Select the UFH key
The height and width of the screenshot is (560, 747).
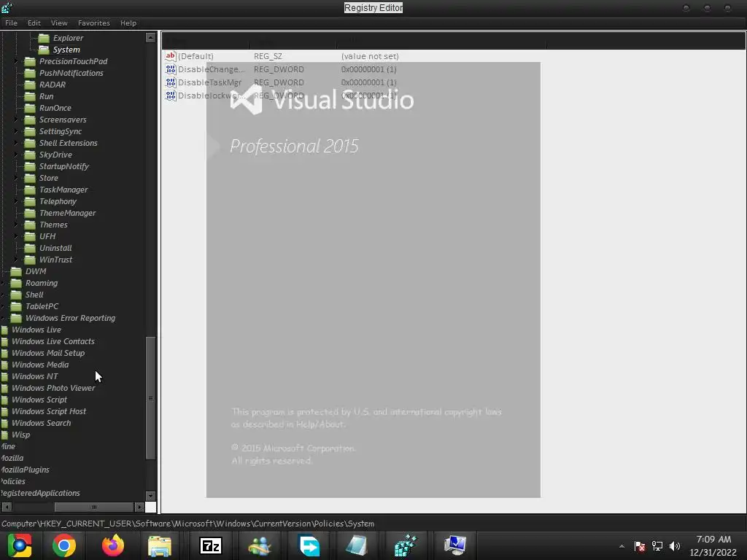[47, 236]
